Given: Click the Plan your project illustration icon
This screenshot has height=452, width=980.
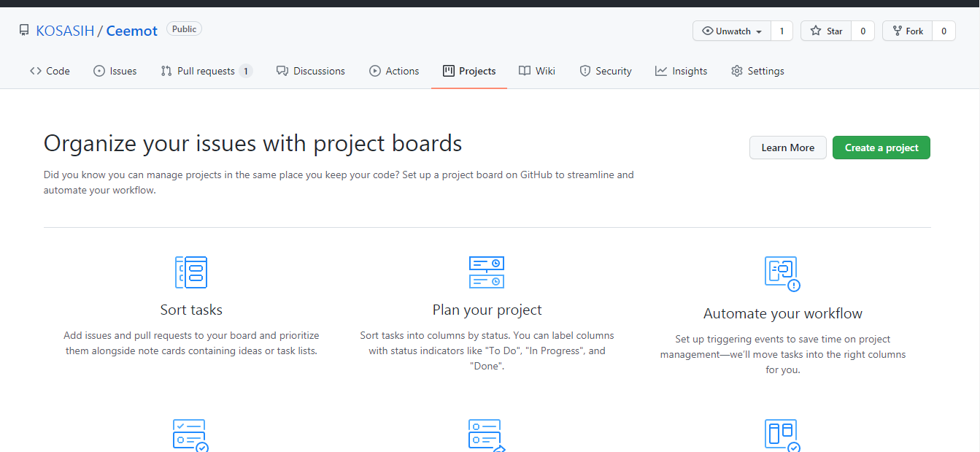Looking at the screenshot, I should [487, 272].
